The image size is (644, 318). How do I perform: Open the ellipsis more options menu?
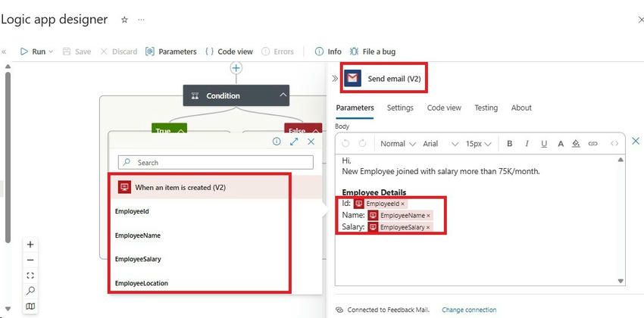click(141, 20)
